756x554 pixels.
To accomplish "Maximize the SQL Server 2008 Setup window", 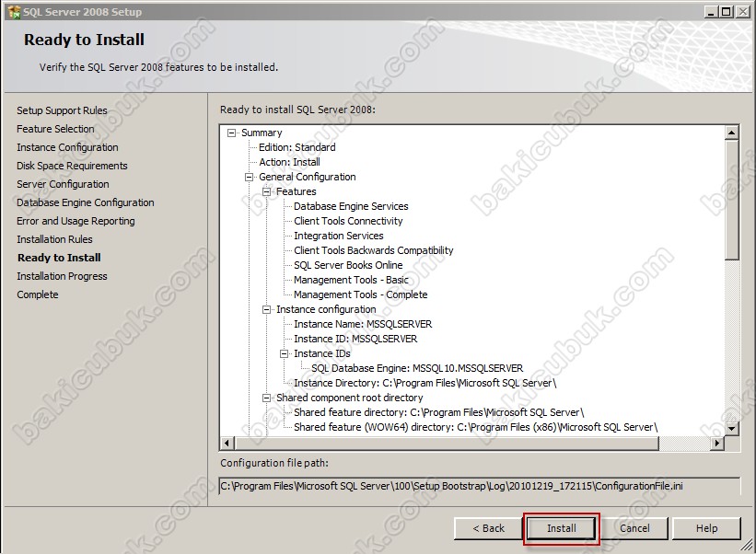I will 727,12.
